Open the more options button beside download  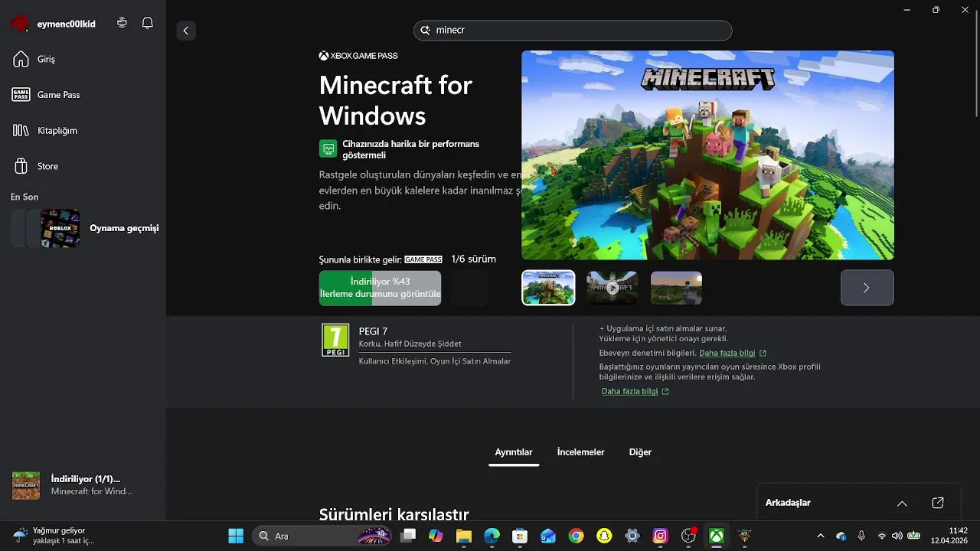[470, 288]
